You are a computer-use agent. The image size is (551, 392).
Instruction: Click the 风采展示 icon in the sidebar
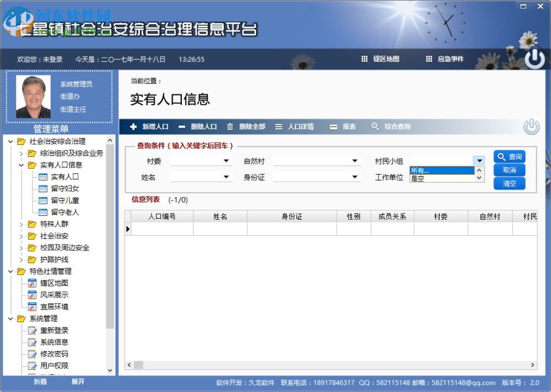click(33, 295)
